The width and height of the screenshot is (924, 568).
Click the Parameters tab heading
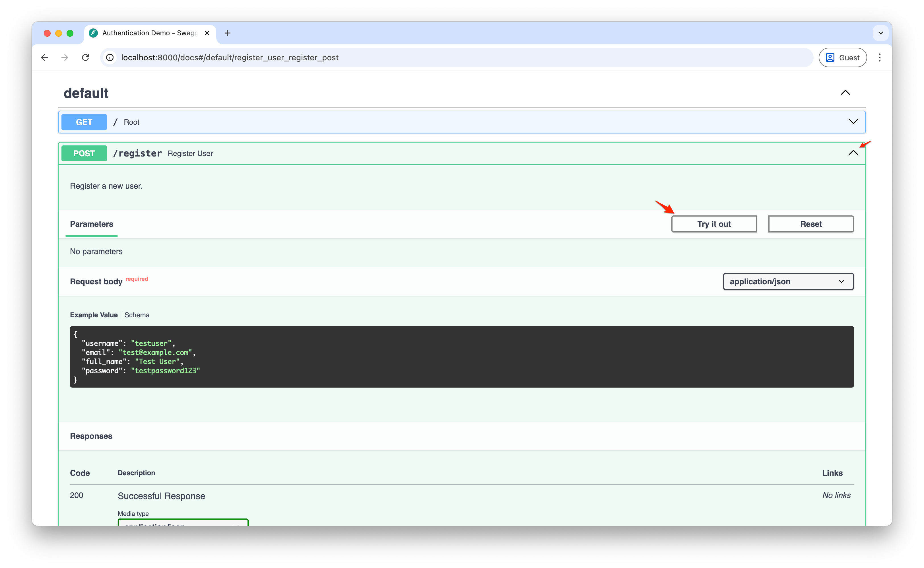(x=92, y=224)
